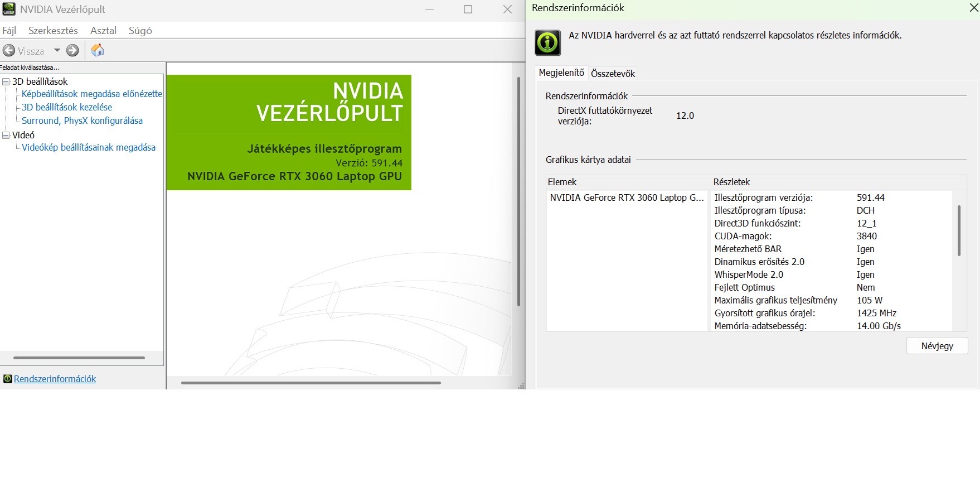
Task: Click the WhisperMode 2.0 row
Action: click(x=832, y=274)
